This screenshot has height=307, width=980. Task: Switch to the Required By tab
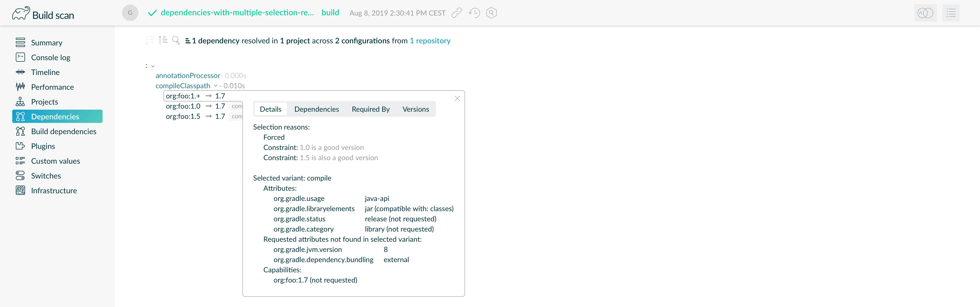tap(371, 109)
